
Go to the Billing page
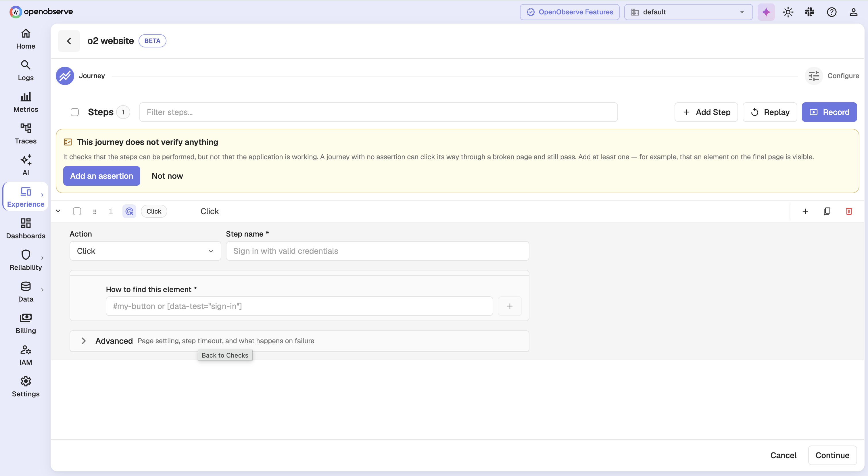tap(26, 324)
